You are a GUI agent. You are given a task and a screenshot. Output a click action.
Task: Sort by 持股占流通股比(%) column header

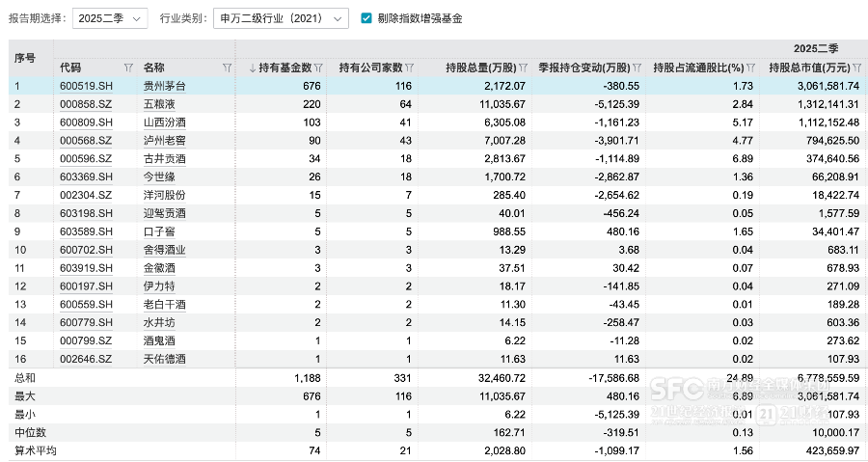pyautogui.click(x=698, y=68)
